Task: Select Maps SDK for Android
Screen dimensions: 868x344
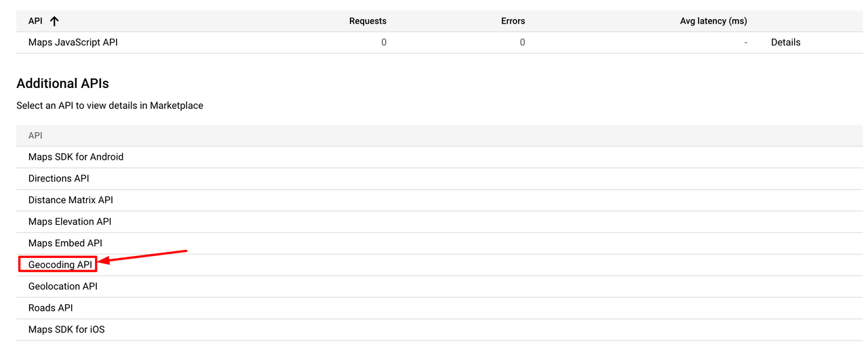Action: point(76,156)
